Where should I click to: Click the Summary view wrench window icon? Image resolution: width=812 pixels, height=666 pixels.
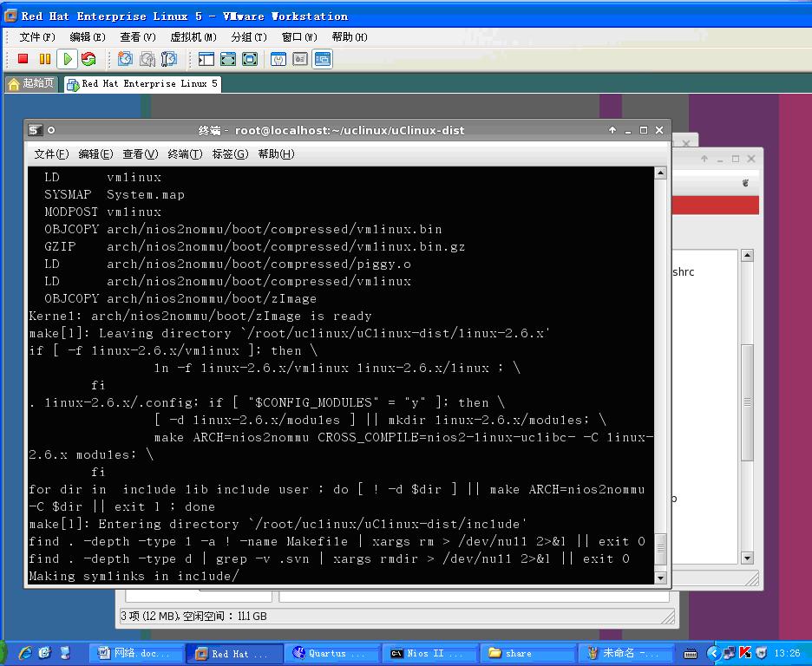pyautogui.click(x=278, y=59)
